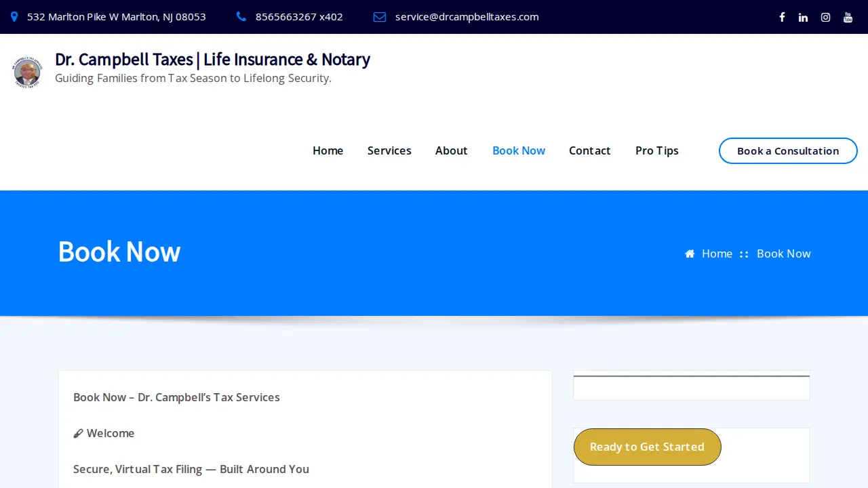
Task: Click the phone icon in top bar
Action: [x=241, y=17]
